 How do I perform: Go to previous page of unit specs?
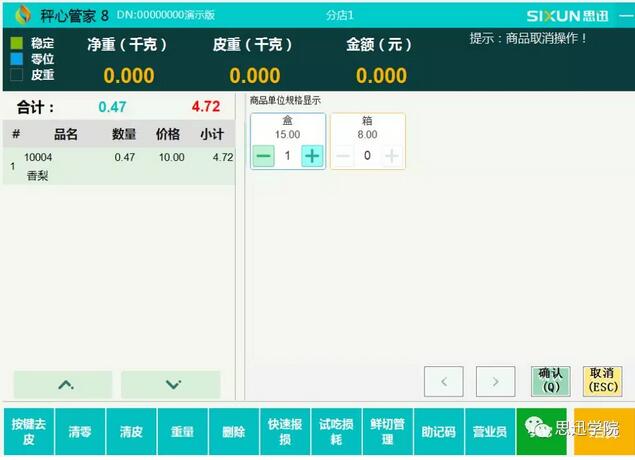pos(444,381)
